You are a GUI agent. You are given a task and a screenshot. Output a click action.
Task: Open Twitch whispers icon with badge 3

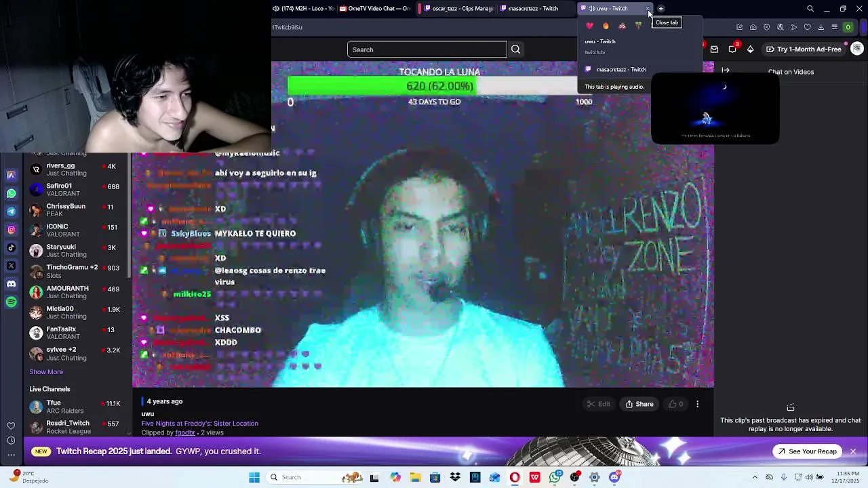coord(732,49)
